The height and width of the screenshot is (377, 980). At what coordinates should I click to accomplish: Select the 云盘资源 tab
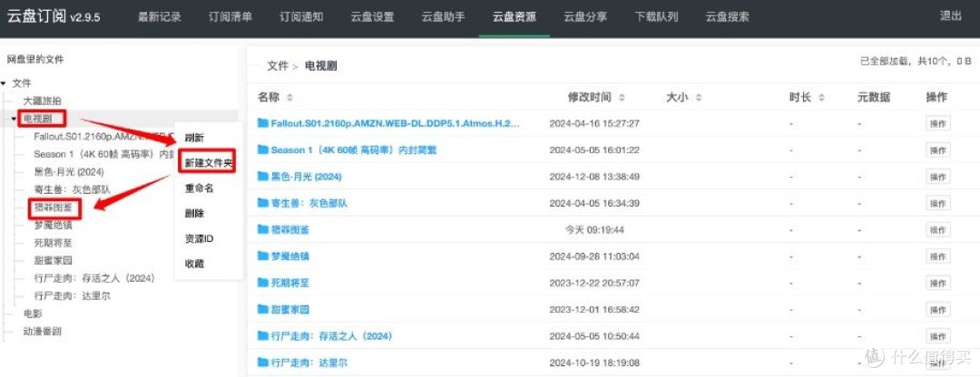click(x=514, y=17)
